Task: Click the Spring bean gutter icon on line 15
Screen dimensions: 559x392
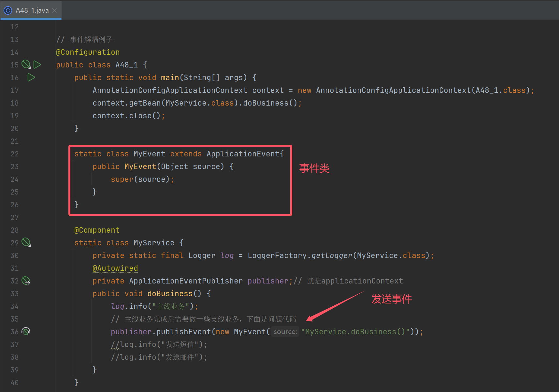Action: (x=26, y=64)
